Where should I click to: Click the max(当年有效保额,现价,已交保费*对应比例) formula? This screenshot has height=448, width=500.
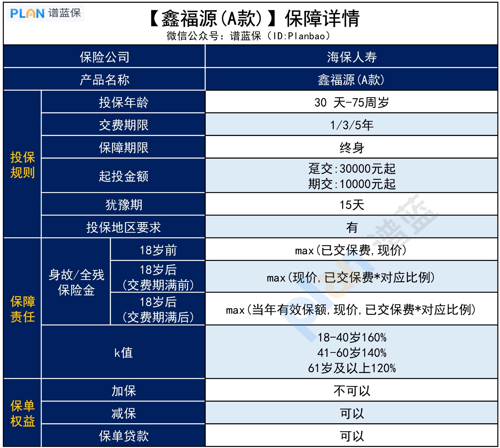351,309
